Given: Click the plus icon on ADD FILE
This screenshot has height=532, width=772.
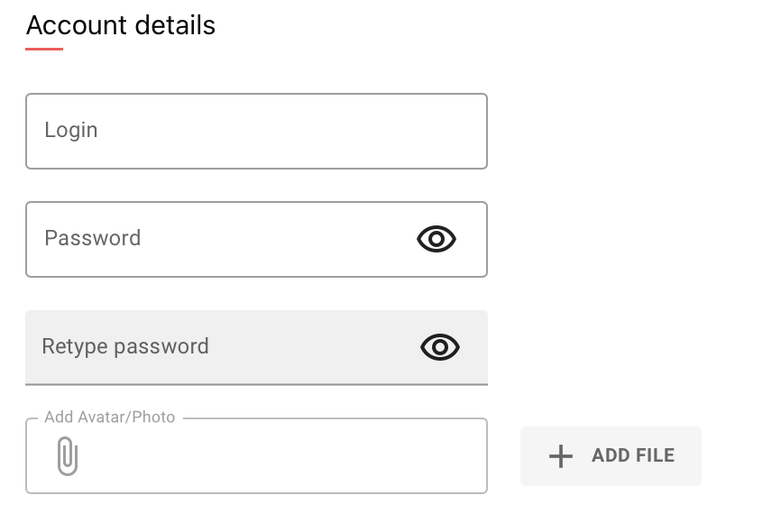Looking at the screenshot, I should point(561,456).
